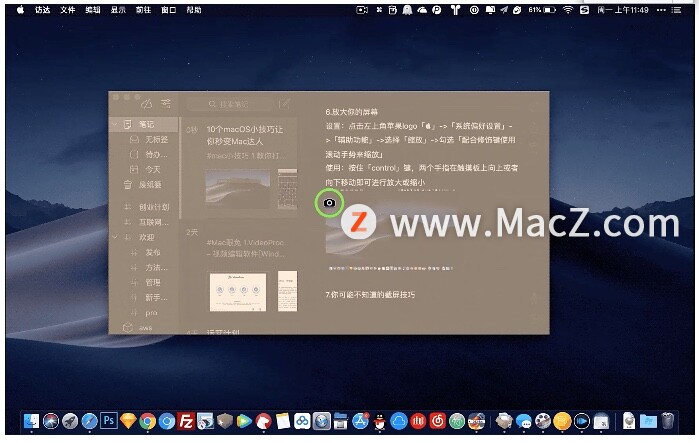Create a new note with compose icon

point(284,104)
